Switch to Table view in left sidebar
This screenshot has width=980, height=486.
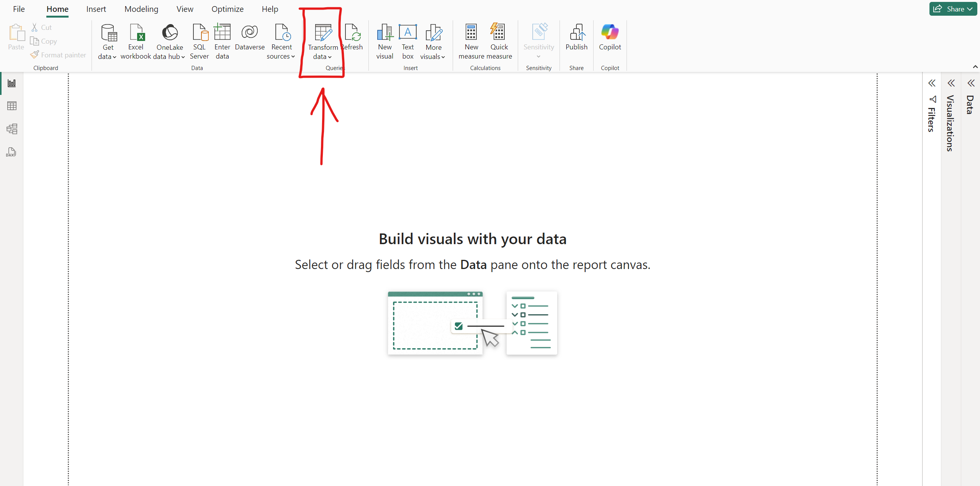[11, 106]
